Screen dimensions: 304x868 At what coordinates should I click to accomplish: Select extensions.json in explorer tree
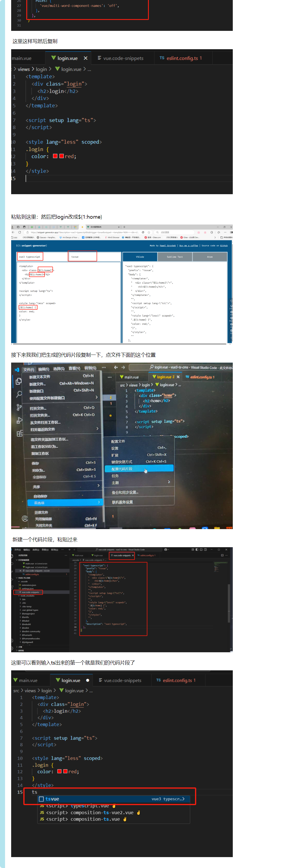[29, 585]
